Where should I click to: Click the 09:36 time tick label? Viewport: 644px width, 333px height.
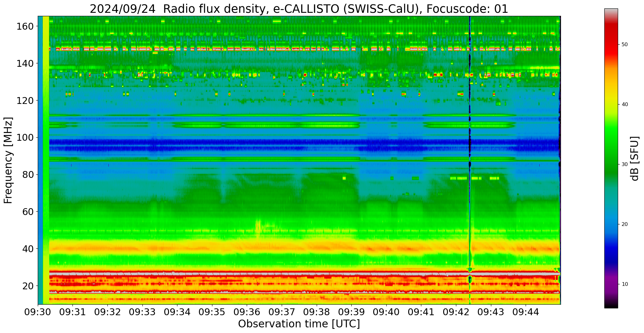point(247,312)
